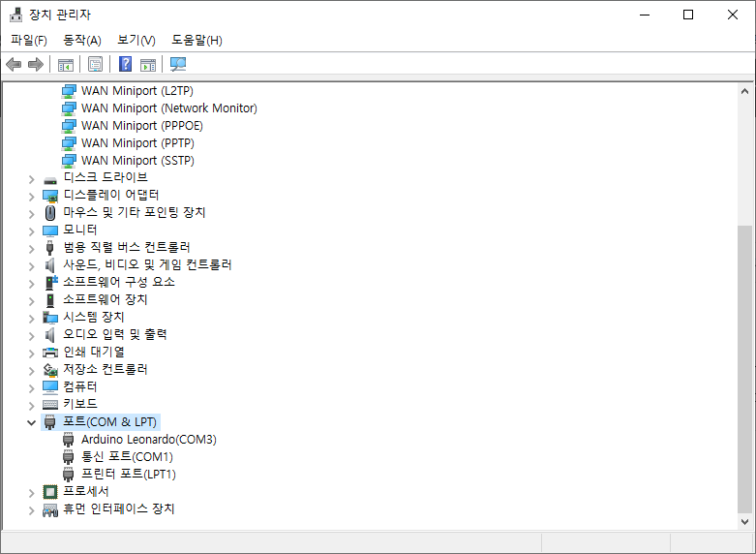The width and height of the screenshot is (756, 554).
Task: Open the 동작(A) menu
Action: pos(82,40)
